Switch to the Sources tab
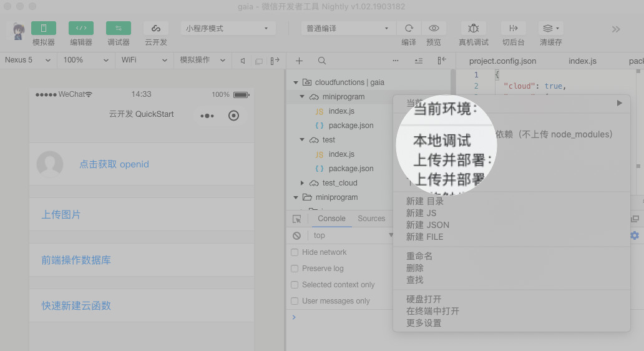644x351 pixels. click(x=371, y=219)
